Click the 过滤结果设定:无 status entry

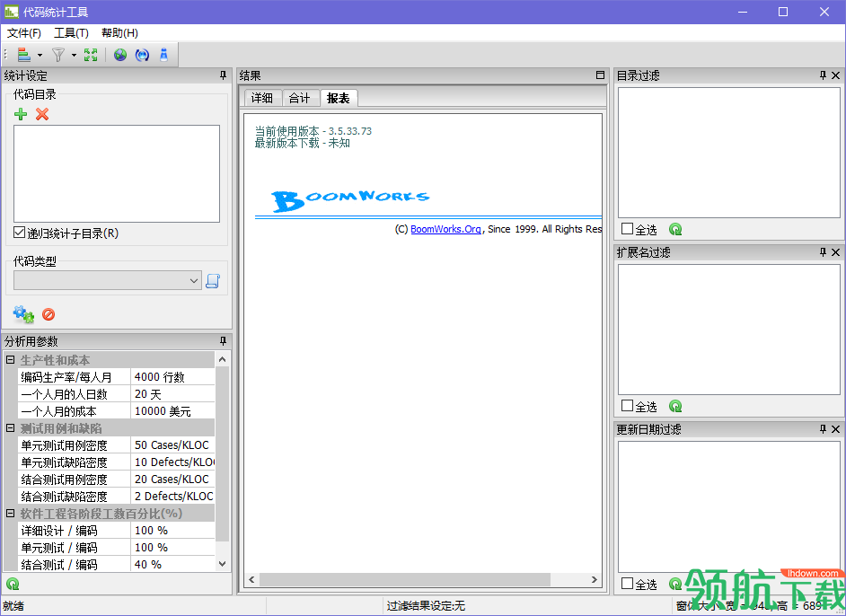pyautogui.click(x=426, y=606)
